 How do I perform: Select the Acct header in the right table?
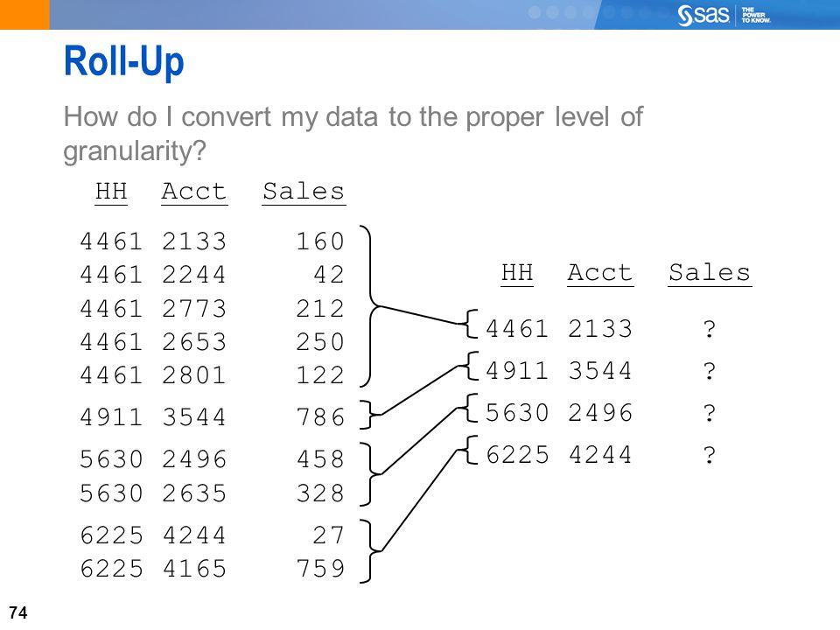(599, 273)
